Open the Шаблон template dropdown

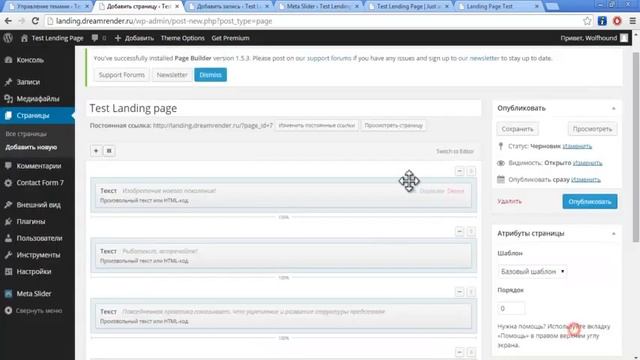532,271
